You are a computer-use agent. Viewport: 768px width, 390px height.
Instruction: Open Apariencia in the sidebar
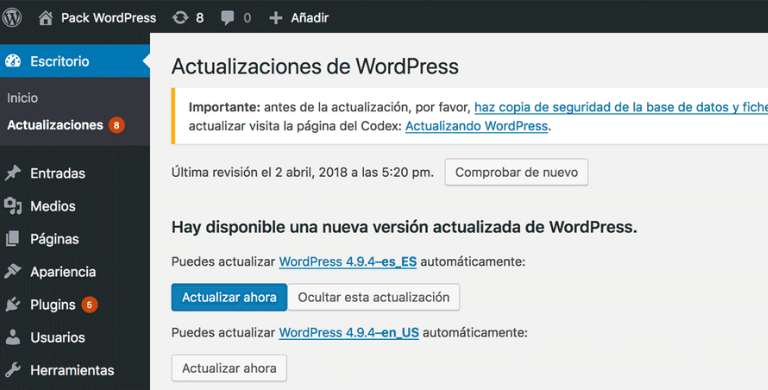63,272
